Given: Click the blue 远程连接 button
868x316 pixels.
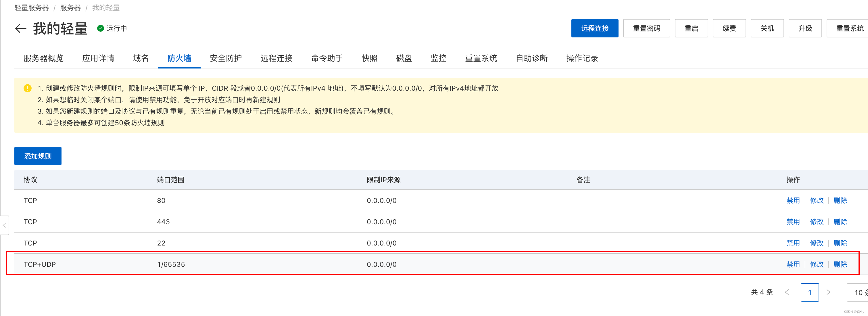Looking at the screenshot, I should pos(595,28).
